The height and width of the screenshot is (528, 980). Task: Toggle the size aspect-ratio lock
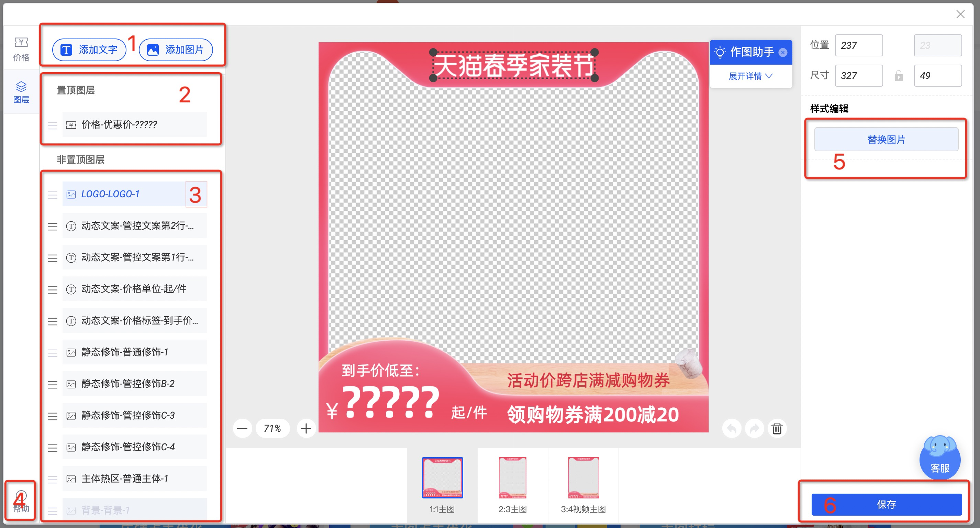[899, 75]
